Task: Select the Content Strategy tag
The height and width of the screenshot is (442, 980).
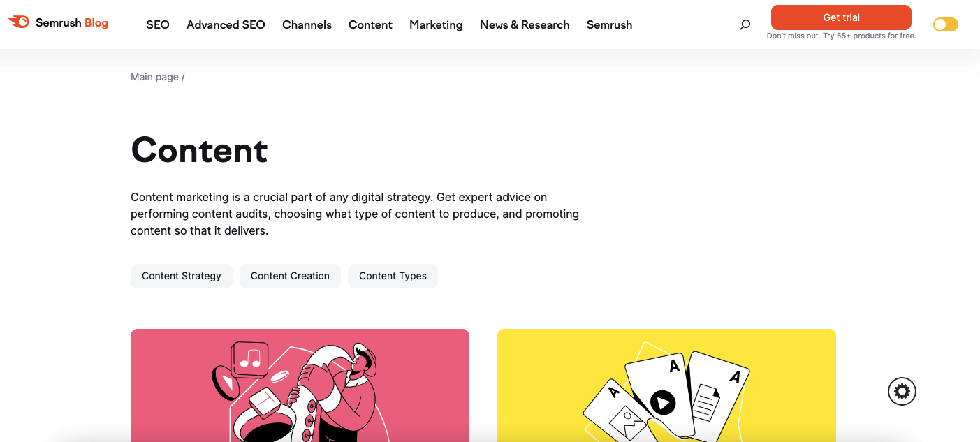Action: 182,276
